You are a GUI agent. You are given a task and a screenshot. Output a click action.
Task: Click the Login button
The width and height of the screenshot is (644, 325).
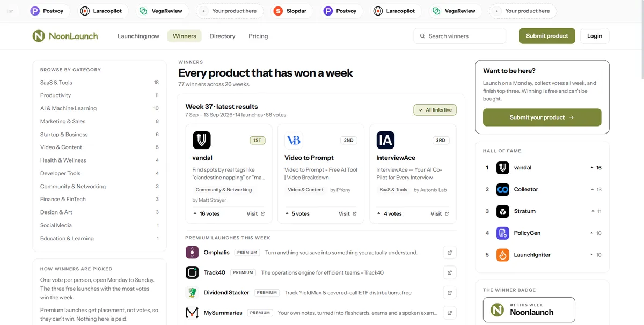[x=595, y=36]
